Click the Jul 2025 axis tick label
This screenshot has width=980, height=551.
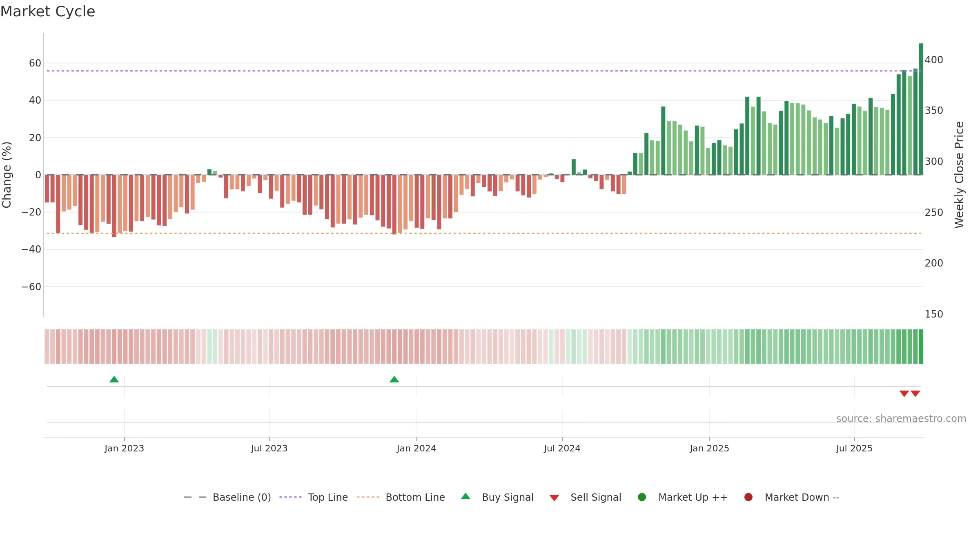coord(854,449)
